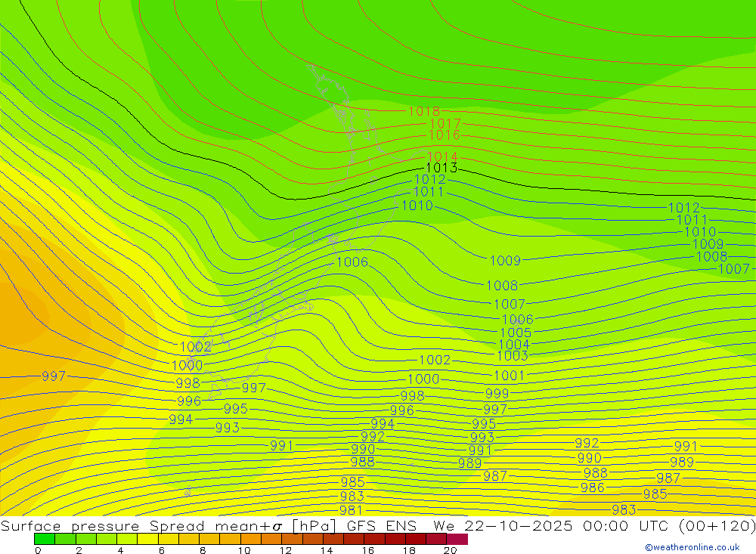Select the '[hPa]' unit label
This screenshot has width=756, height=554.
tap(314, 525)
